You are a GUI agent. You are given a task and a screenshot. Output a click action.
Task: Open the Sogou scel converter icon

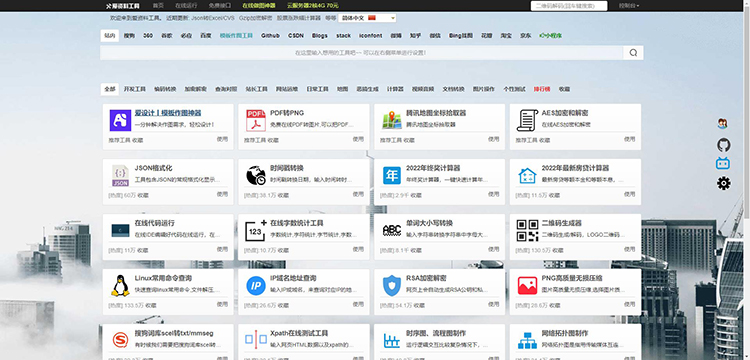120,340
